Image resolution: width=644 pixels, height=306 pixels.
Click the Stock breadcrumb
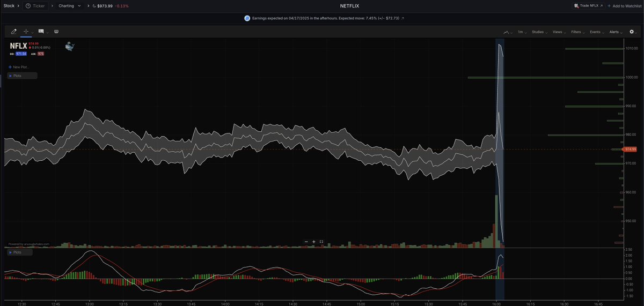coord(9,5)
